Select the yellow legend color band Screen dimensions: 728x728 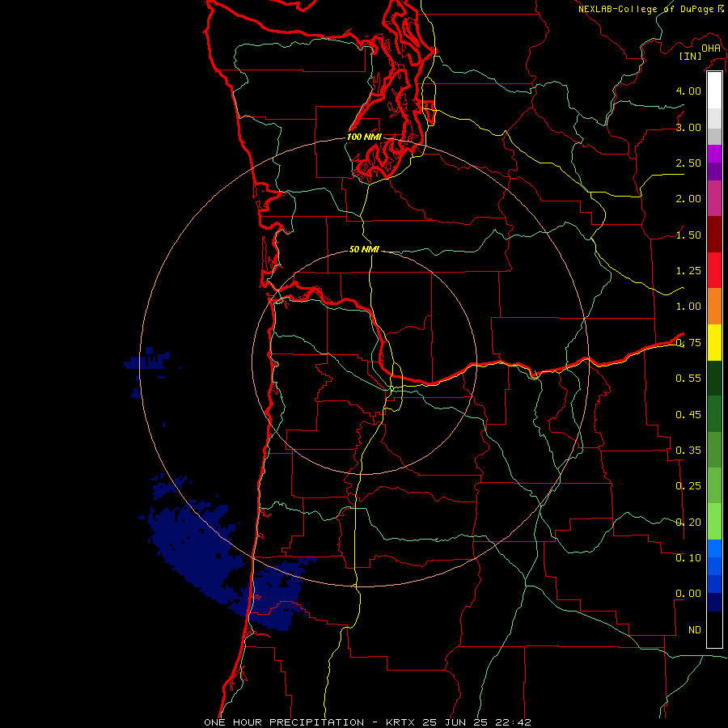(714, 342)
